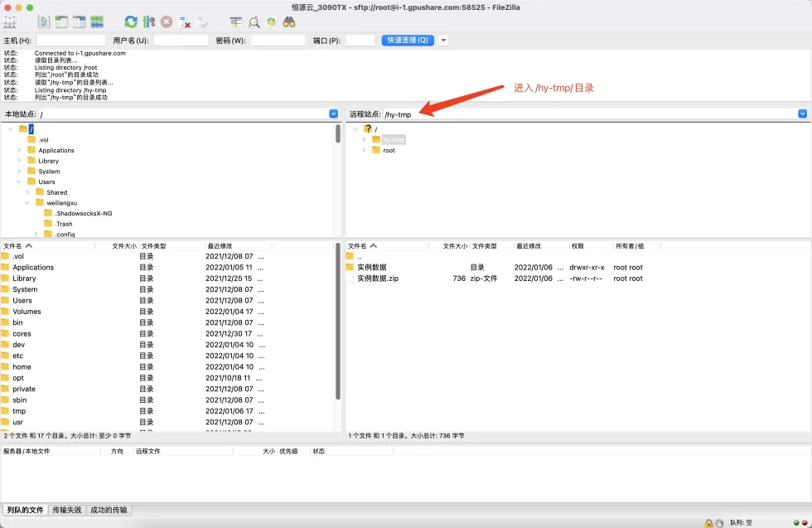The width and height of the screenshot is (812, 528).
Task: Click the lock encryption icon in status bar
Action: 709,523
